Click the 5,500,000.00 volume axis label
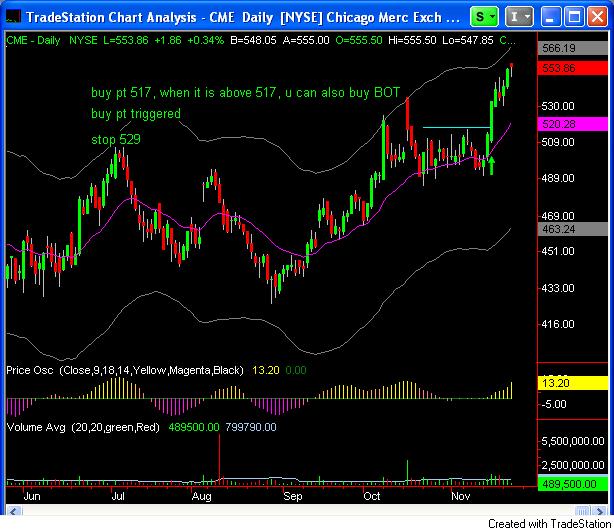Viewport: 614px width, 530px height. (x=573, y=441)
